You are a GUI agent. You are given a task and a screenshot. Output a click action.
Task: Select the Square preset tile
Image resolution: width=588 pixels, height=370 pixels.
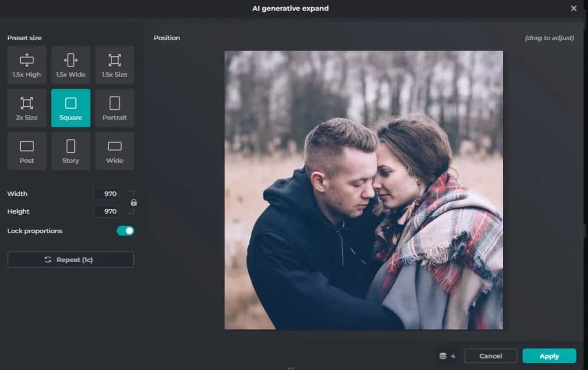pos(71,108)
